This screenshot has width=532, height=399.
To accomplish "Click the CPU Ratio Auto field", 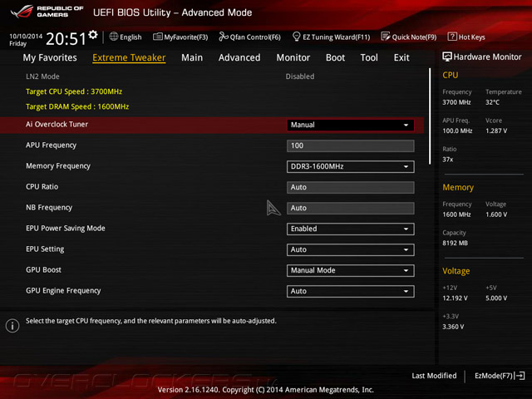I will 351,187.
